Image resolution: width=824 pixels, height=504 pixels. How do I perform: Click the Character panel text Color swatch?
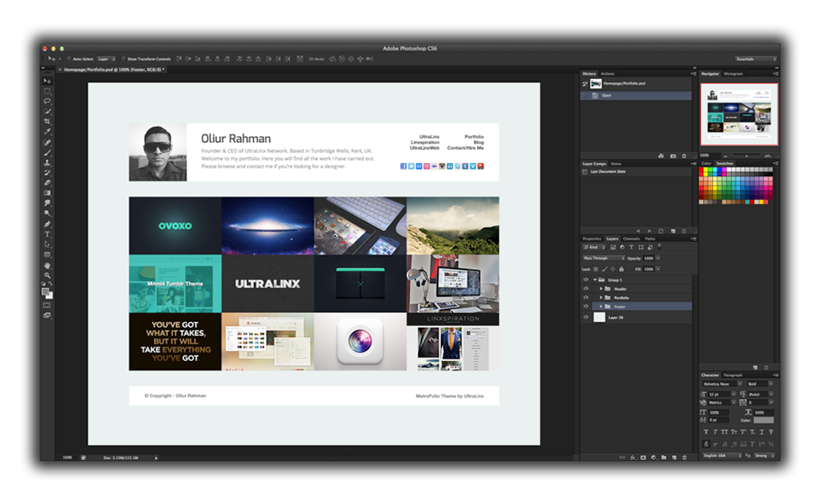pyautogui.click(x=764, y=420)
